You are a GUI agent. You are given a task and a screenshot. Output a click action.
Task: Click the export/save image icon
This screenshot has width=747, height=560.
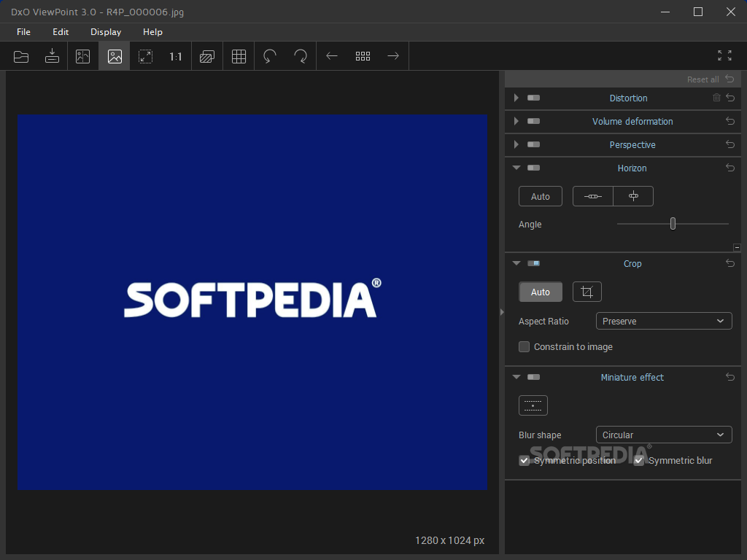(52, 56)
